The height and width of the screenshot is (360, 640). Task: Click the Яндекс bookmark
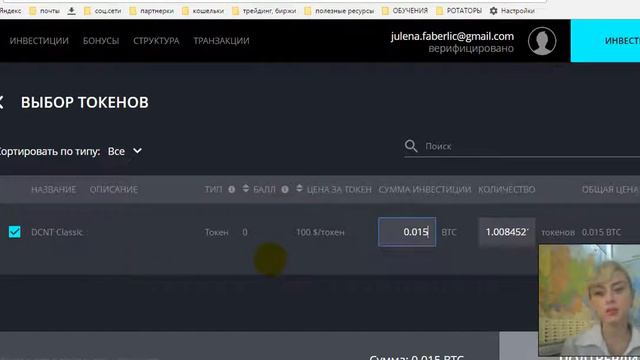click(x=11, y=11)
